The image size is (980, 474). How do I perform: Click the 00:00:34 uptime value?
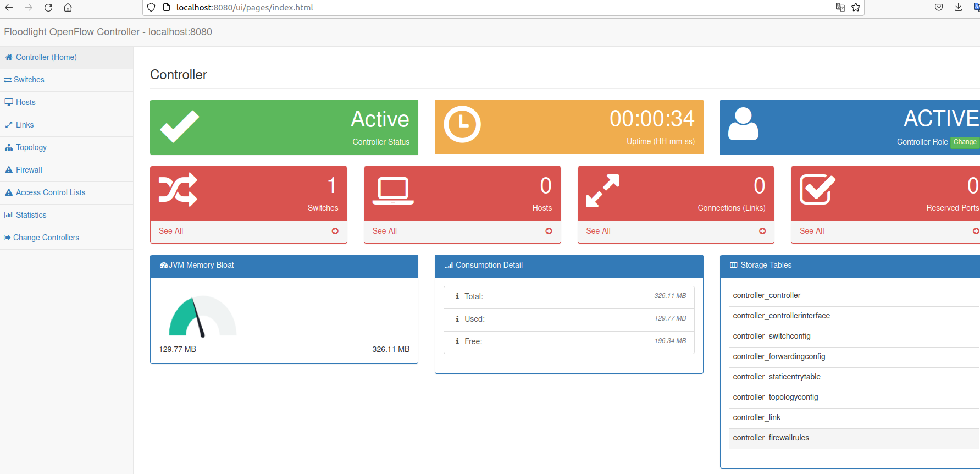coord(652,119)
